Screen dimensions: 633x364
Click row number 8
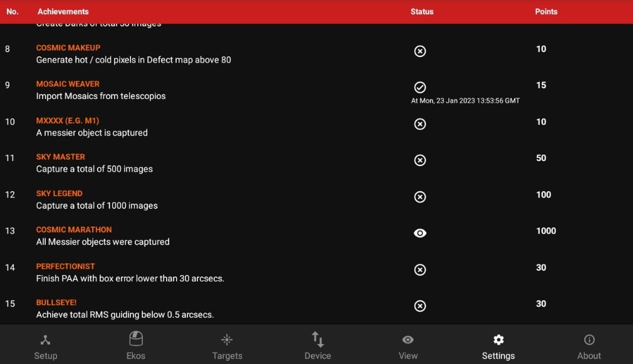[8, 49]
